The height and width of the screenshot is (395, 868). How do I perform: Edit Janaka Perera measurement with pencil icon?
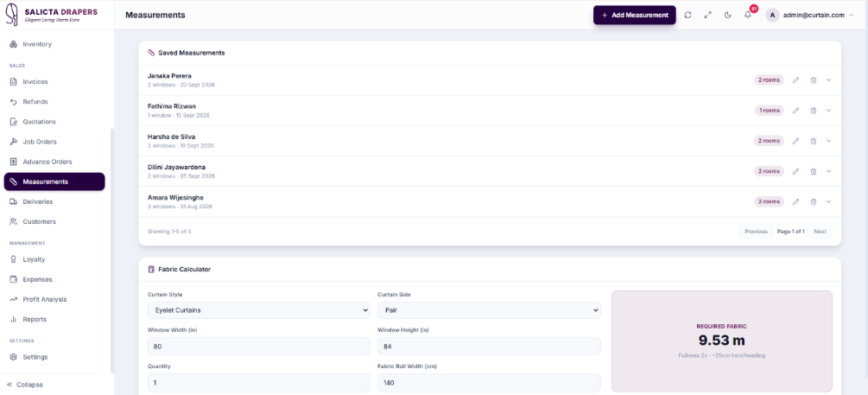click(x=795, y=80)
